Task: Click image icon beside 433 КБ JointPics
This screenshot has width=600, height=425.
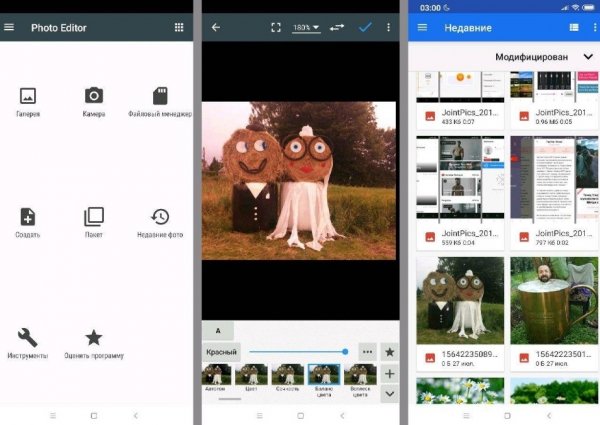Action: 430,116
